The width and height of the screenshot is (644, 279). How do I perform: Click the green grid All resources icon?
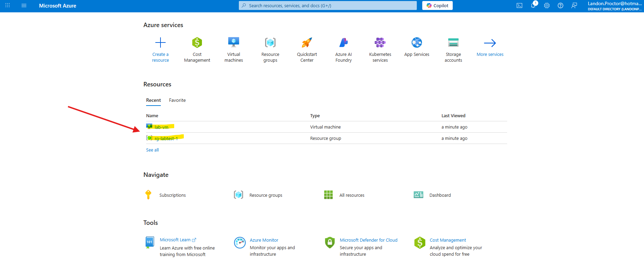pos(329,195)
